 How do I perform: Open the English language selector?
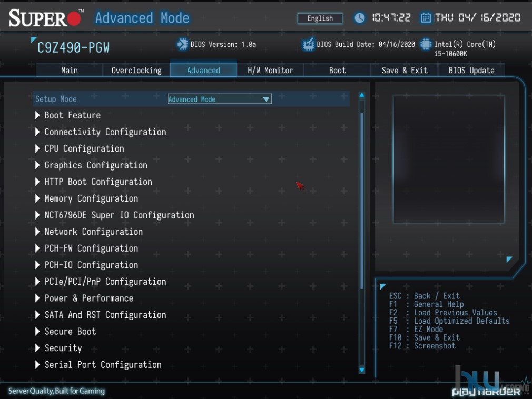(320, 18)
